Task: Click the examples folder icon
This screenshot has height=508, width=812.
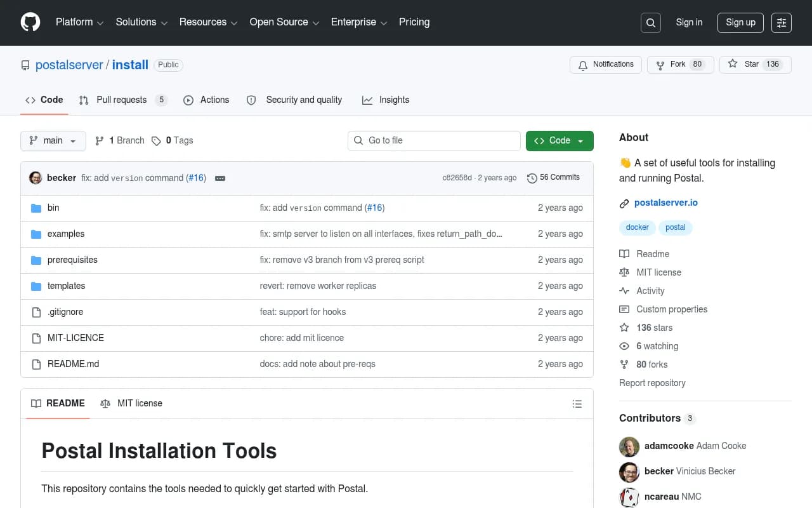Action: (x=36, y=234)
